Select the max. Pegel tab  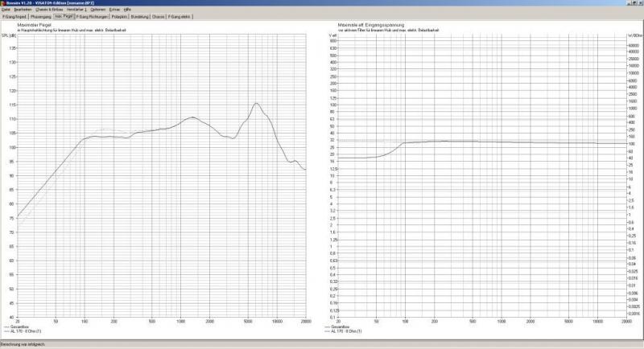tap(64, 16)
